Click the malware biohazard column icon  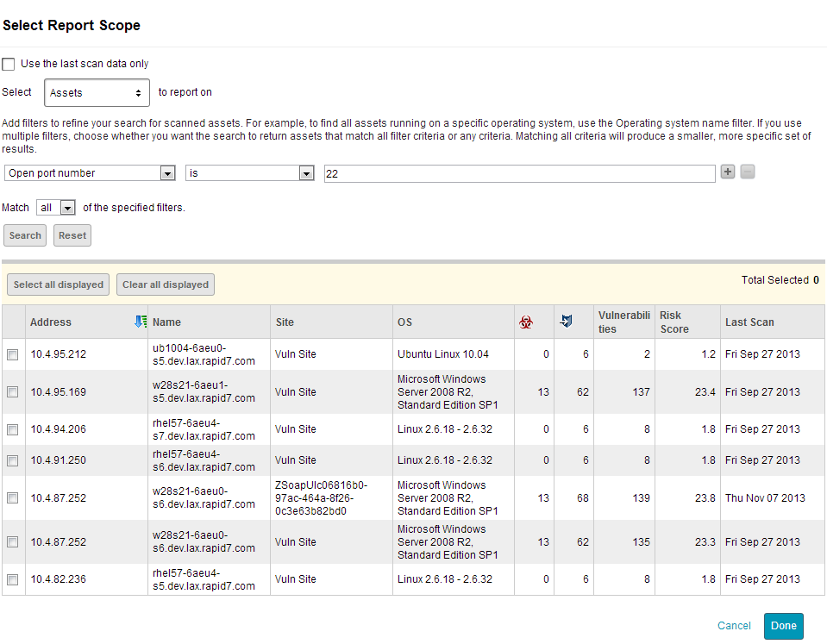[525, 322]
